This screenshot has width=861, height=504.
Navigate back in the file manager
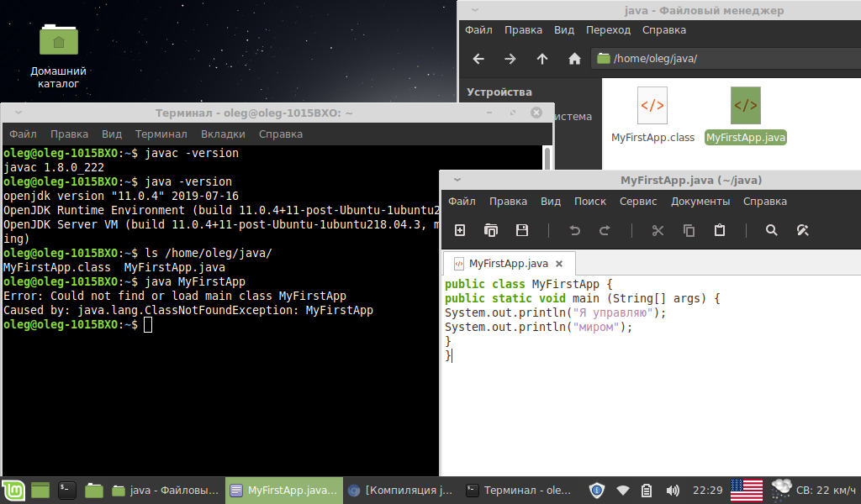click(478, 59)
